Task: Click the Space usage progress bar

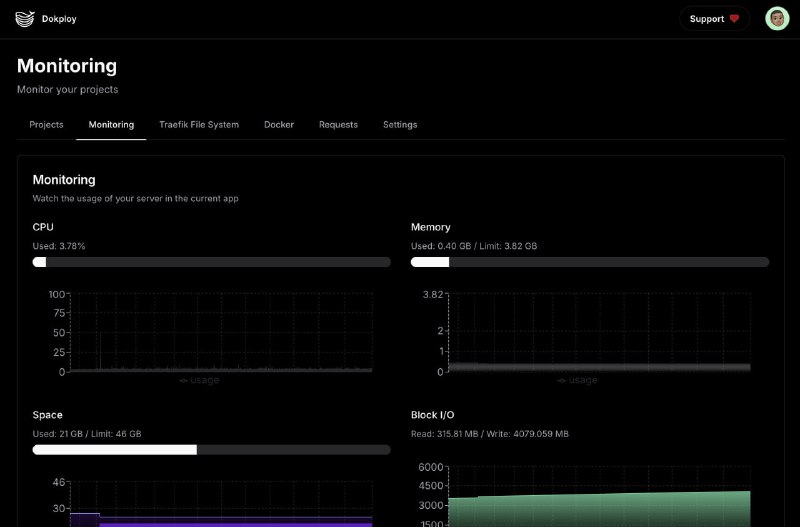Action: pyautogui.click(x=211, y=450)
